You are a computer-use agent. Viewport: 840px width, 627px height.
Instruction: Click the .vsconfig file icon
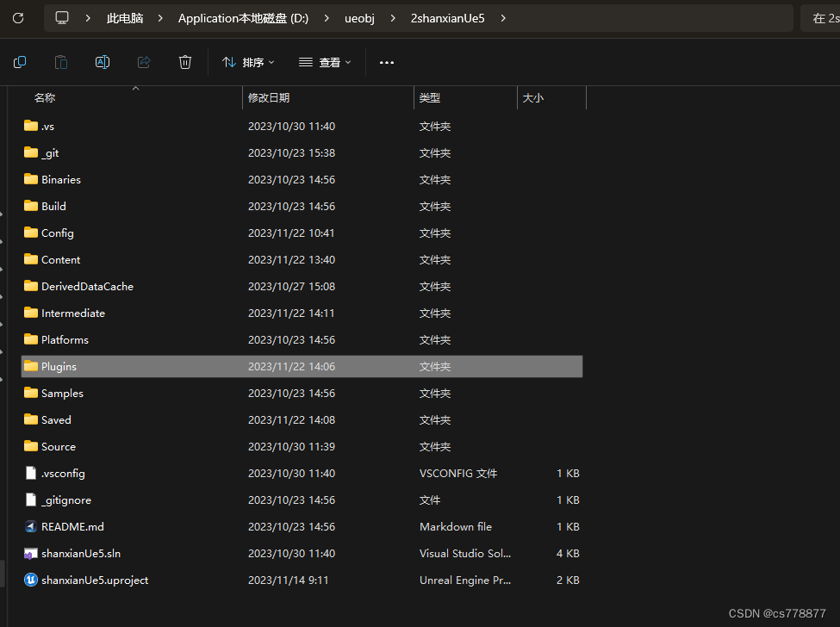31,473
